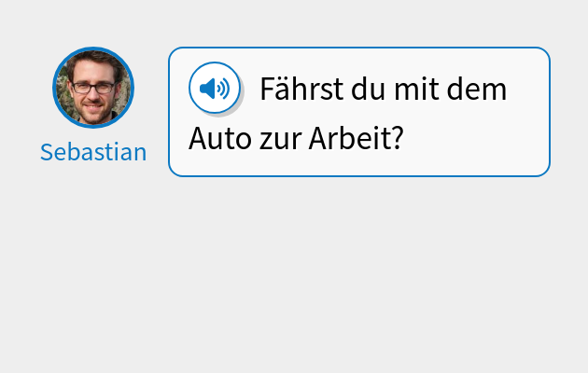Click the question mark ending the sentence
This screenshot has width=588, height=373.
click(x=398, y=139)
